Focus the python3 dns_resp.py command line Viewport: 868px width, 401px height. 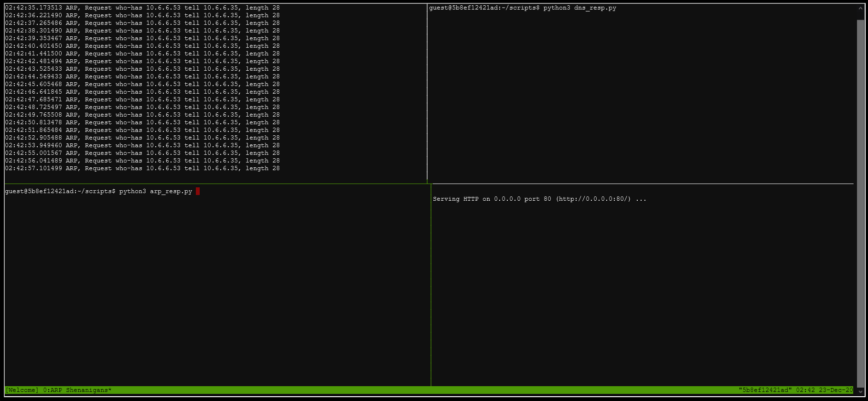point(579,8)
